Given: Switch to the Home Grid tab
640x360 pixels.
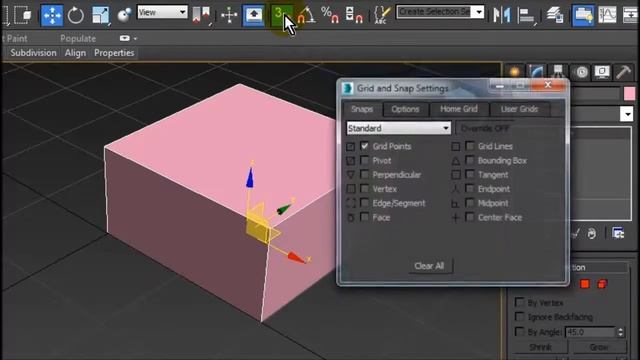Looking at the screenshot, I should 459,109.
